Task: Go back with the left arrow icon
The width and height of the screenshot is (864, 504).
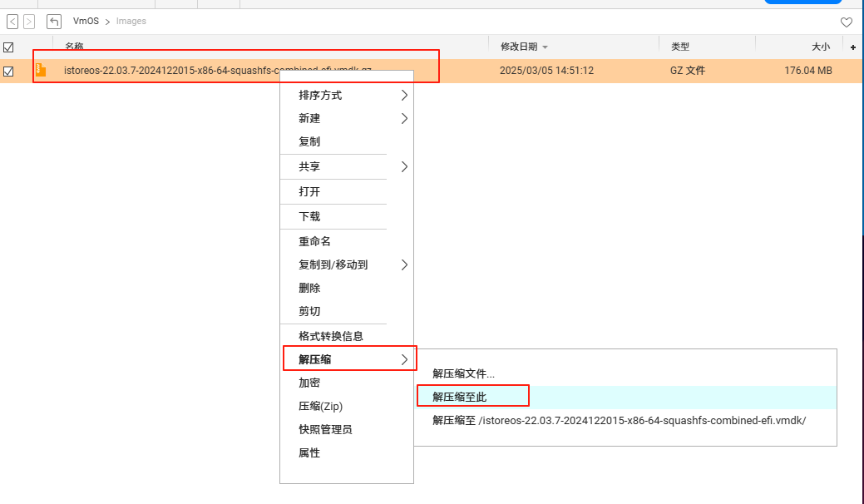Action: click(x=12, y=22)
